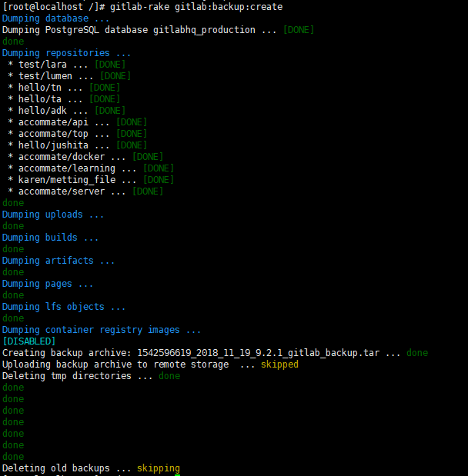Click the 'accommate/api' repository line
The image size is (468, 476).
78,122
